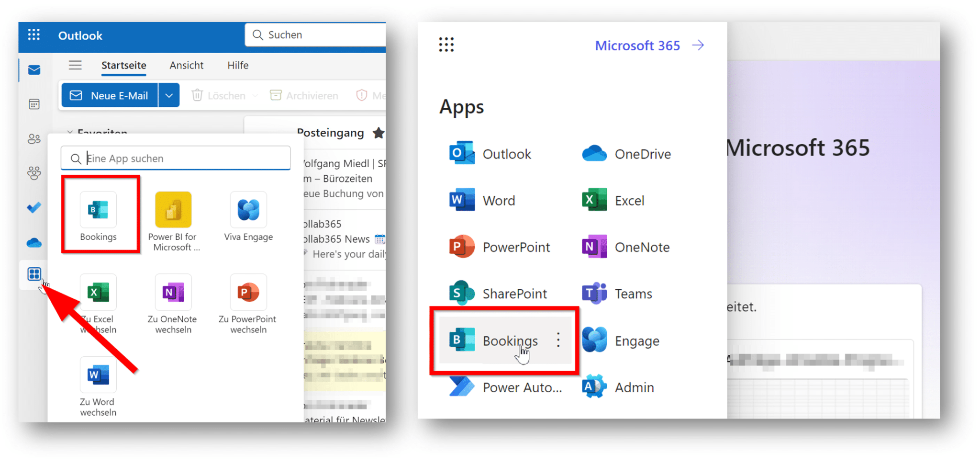Compose with the Neue E-Mail button
The image size is (980, 465).
tap(110, 95)
